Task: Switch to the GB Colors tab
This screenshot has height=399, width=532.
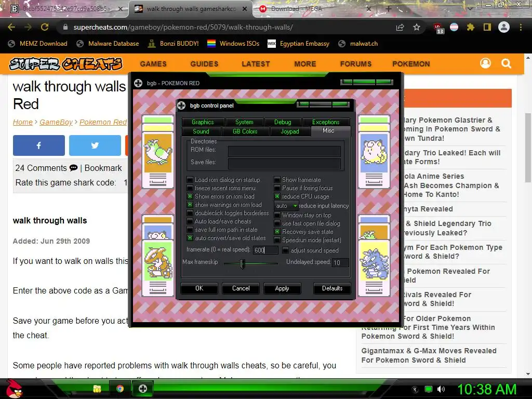Action: coord(245,131)
